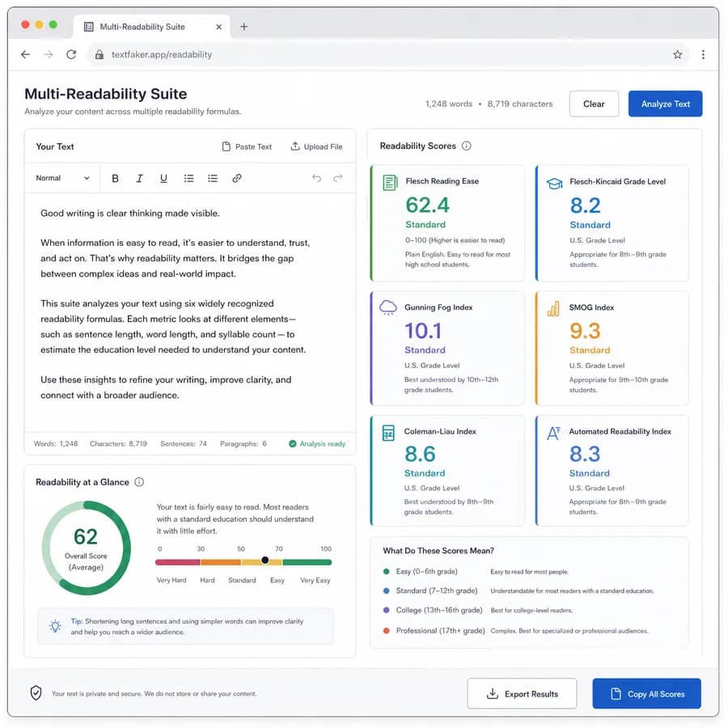This screenshot has width=728, height=728.
Task: Click the green Very Easy scale segment
Action: pyautogui.click(x=307, y=562)
